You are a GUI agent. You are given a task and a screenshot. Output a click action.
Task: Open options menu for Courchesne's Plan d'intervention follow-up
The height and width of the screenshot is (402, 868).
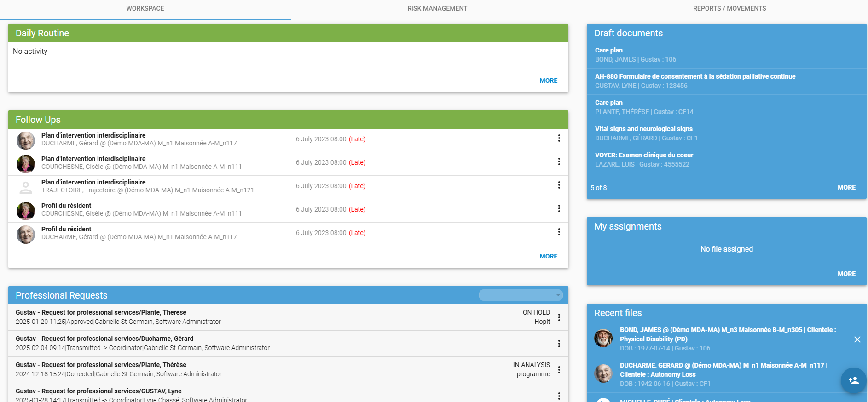559,162
